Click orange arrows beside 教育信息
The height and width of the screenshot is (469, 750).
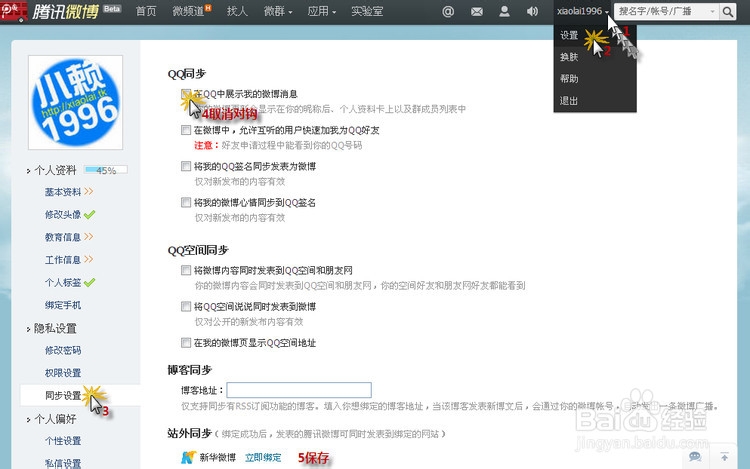88,237
